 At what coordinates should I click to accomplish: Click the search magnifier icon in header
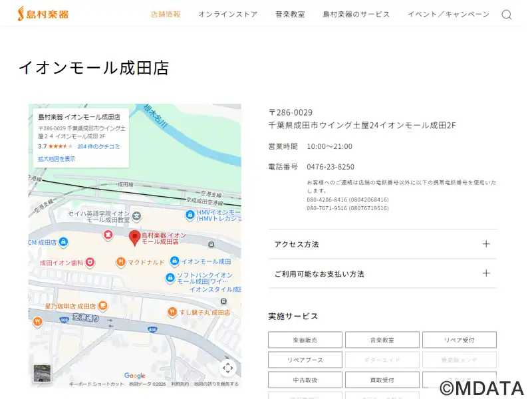pos(507,15)
